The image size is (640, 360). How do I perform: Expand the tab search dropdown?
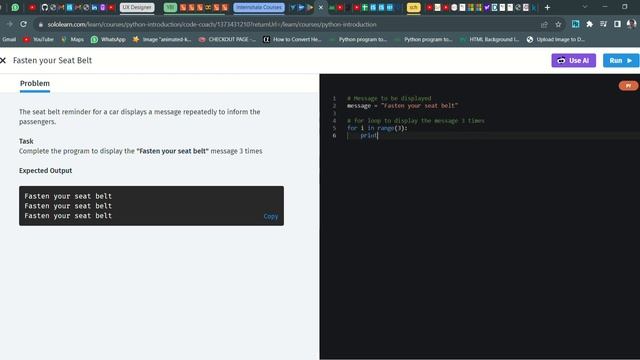pyautogui.click(x=585, y=7)
